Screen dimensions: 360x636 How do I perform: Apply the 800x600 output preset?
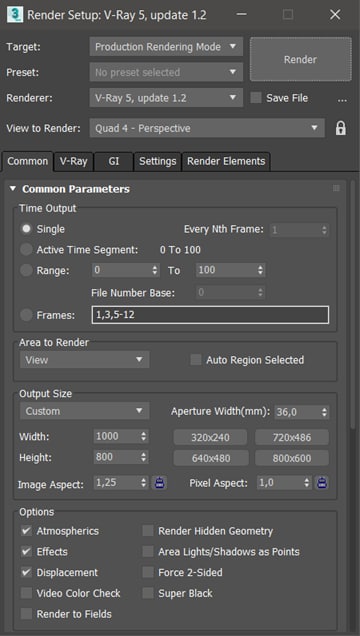click(292, 458)
